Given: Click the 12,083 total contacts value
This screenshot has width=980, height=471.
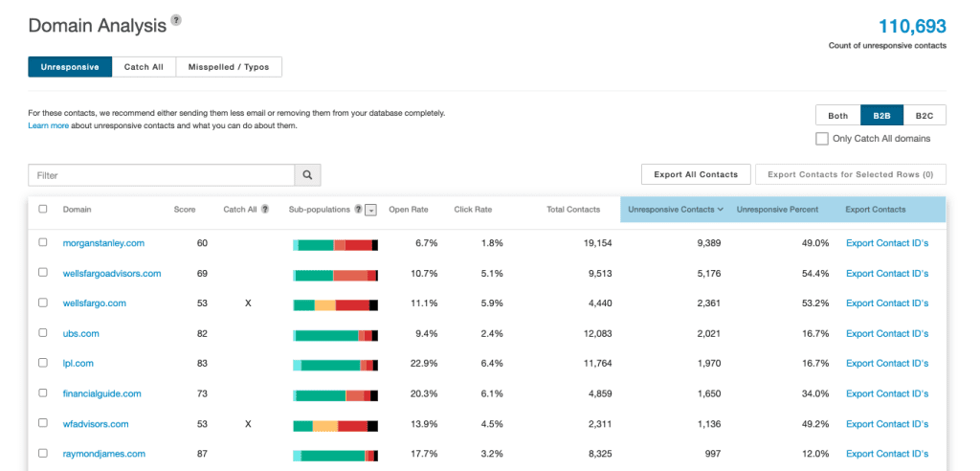Looking at the screenshot, I should pyautogui.click(x=596, y=333).
